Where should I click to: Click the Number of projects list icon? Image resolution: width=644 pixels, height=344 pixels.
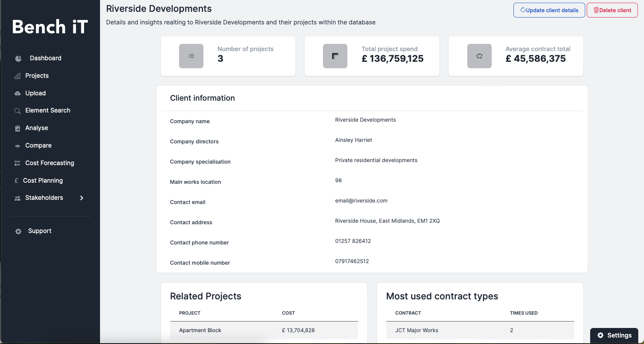click(x=191, y=56)
